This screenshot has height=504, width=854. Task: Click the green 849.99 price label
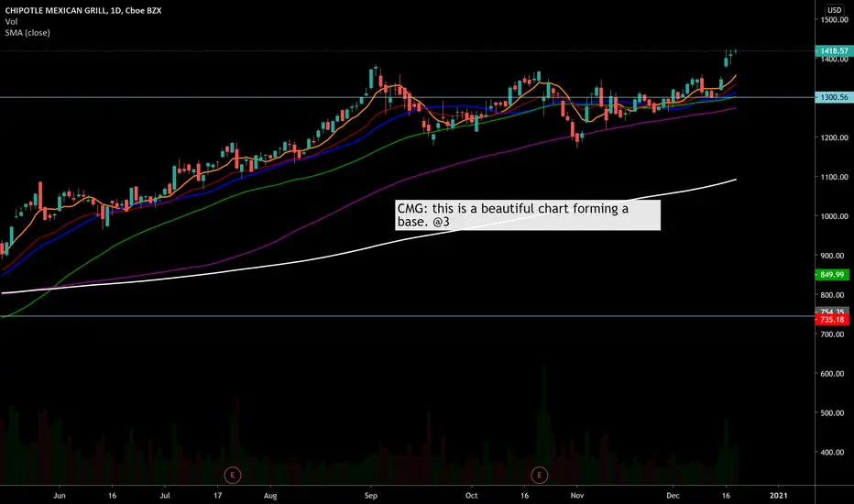click(832, 275)
